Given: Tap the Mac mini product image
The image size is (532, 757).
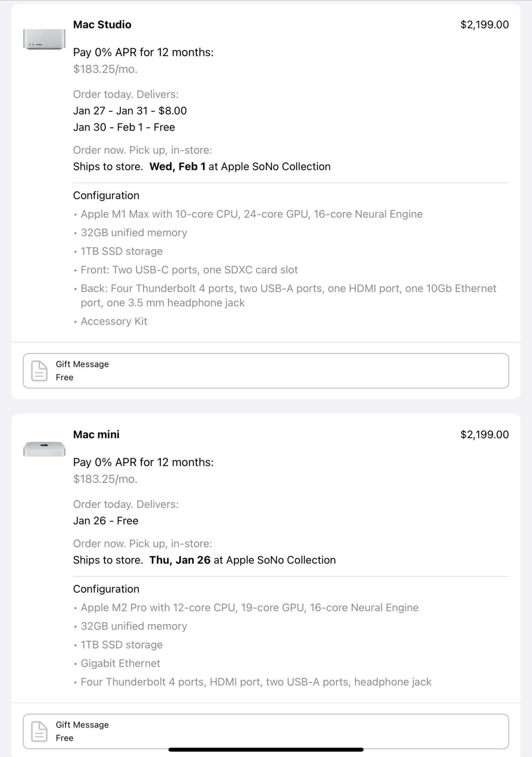Looking at the screenshot, I should coord(44,449).
